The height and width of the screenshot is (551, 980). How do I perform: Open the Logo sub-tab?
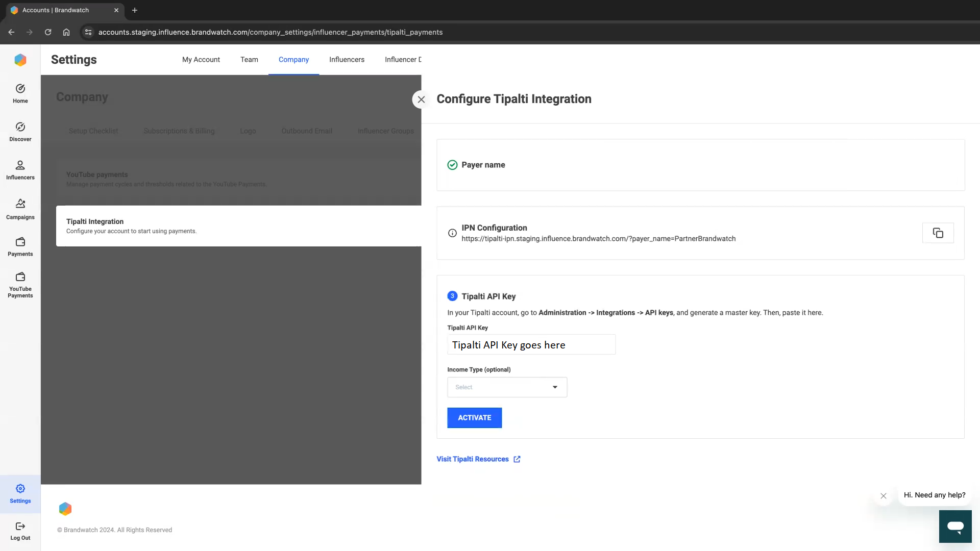pyautogui.click(x=248, y=131)
